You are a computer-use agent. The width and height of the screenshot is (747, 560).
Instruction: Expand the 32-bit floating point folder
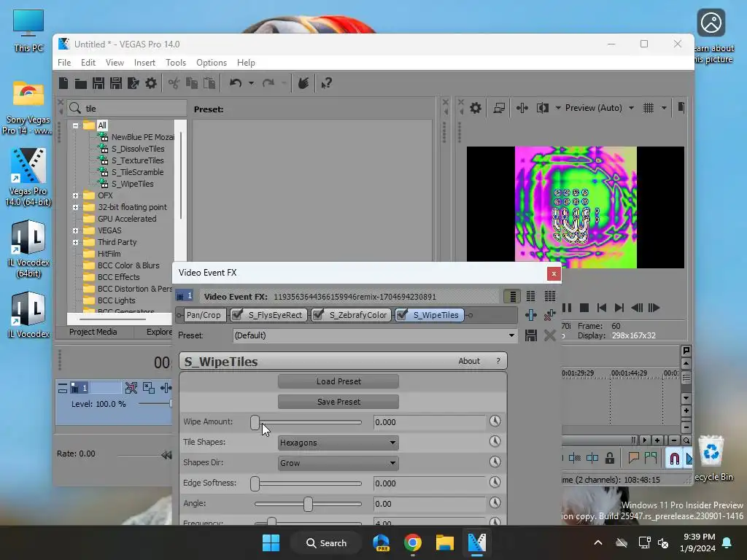pyautogui.click(x=75, y=207)
